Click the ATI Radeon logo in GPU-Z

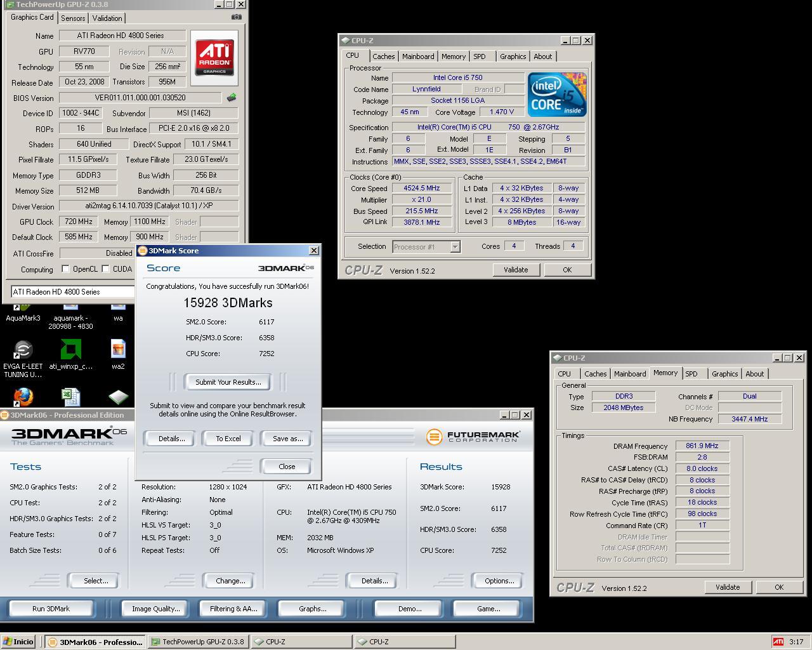[x=214, y=58]
